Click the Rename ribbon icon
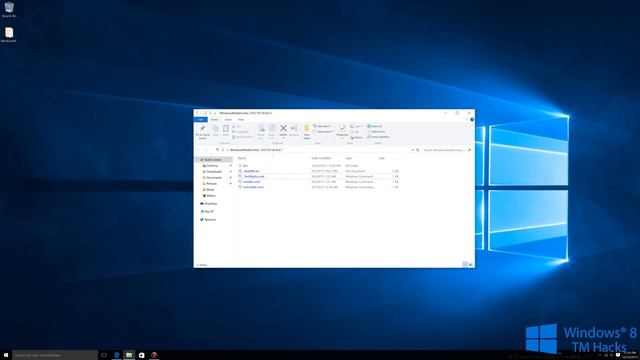This screenshot has width=640, height=360. point(294,131)
